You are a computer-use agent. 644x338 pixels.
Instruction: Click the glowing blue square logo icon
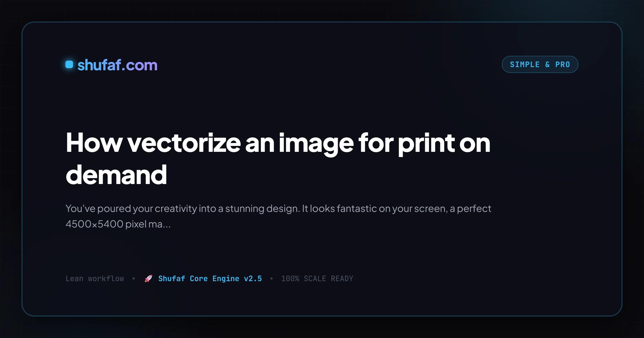coord(69,64)
